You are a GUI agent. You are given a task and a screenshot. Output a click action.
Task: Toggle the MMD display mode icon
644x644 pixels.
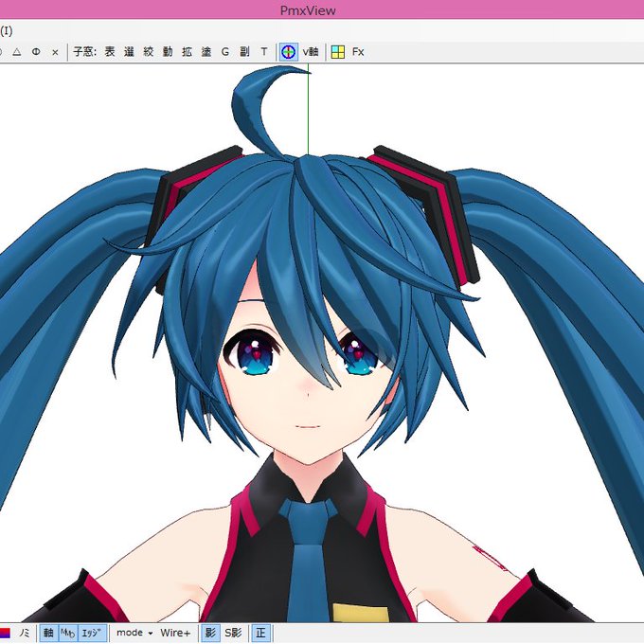pos(67,633)
